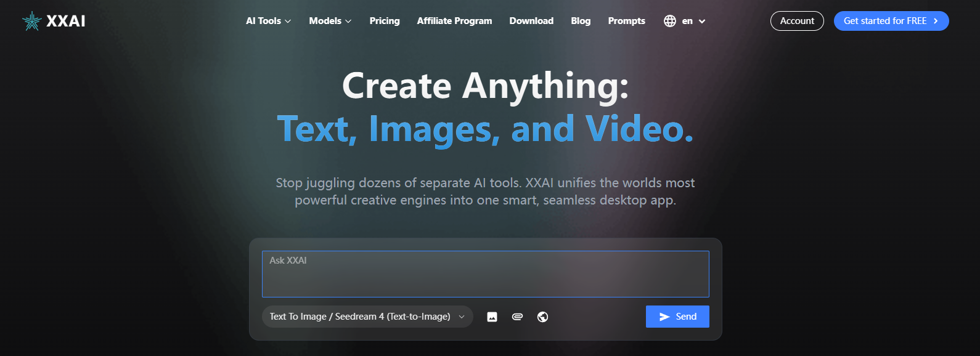Go to the Pricing page
Image resolution: width=980 pixels, height=356 pixels.
tap(385, 21)
